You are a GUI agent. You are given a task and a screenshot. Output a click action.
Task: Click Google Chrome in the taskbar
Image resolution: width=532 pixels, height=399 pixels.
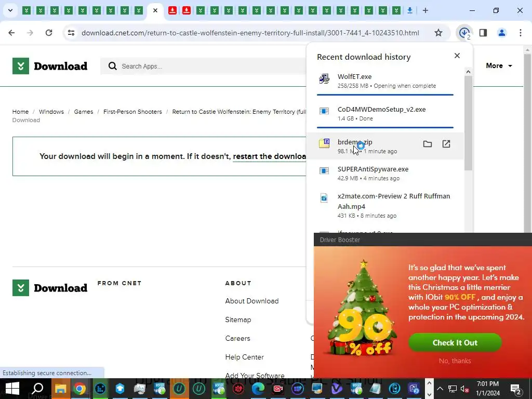click(x=79, y=389)
